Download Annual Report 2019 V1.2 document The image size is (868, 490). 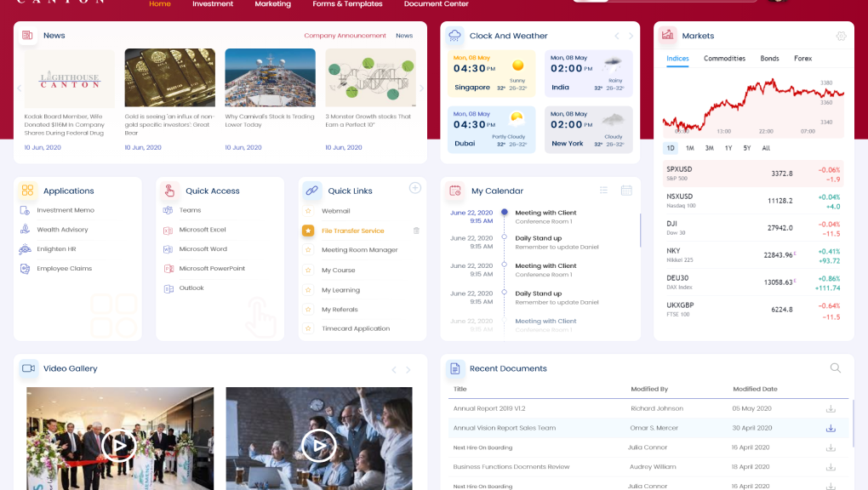[831, 408]
